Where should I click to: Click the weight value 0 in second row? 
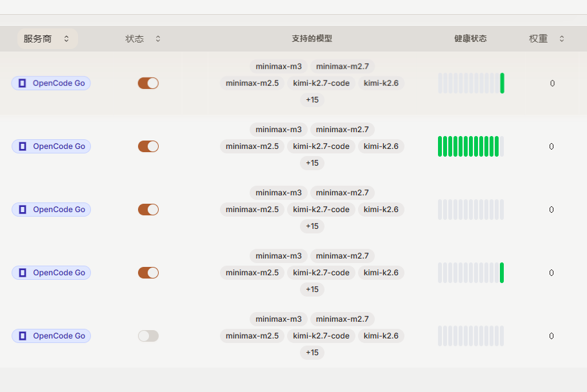pyautogui.click(x=552, y=146)
